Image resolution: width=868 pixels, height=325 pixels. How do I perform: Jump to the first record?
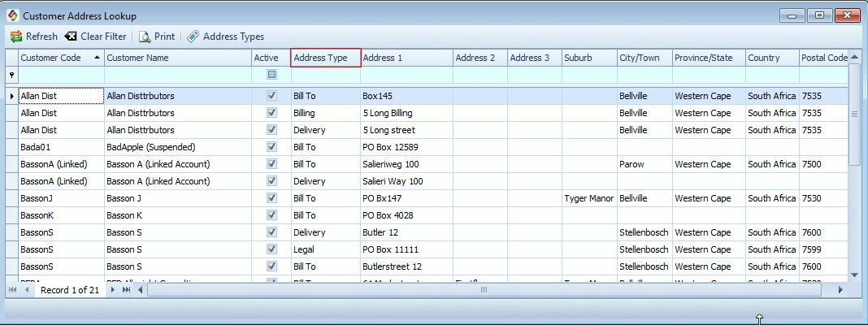pos(13,290)
